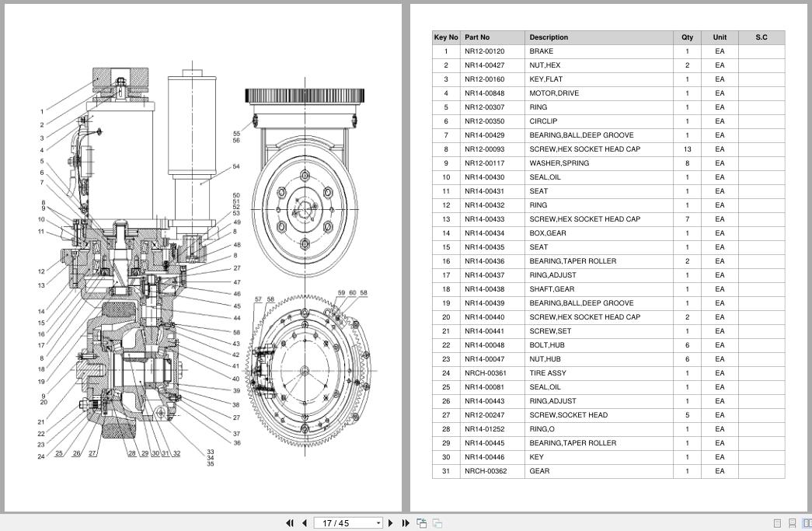The image size is (812, 531).
Task: Click part number NR12-00307
Action: 484,107
